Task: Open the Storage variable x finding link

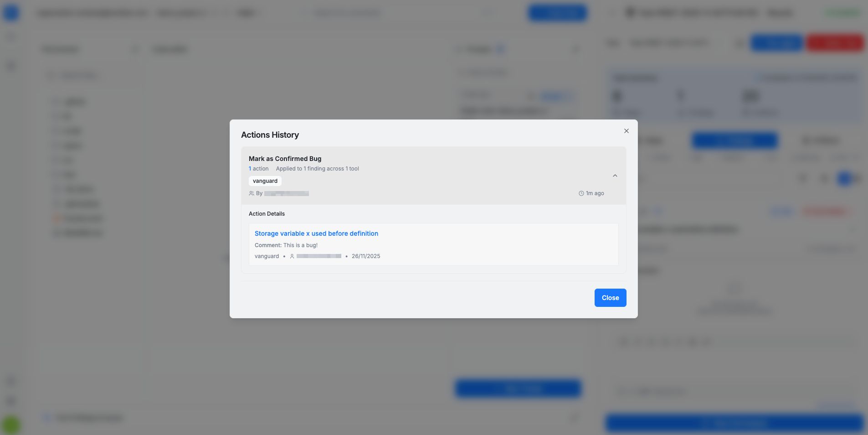Action: tap(316, 233)
